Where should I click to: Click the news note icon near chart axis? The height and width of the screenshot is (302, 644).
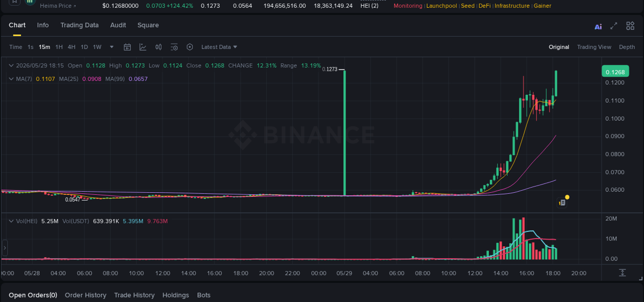[x=562, y=203]
